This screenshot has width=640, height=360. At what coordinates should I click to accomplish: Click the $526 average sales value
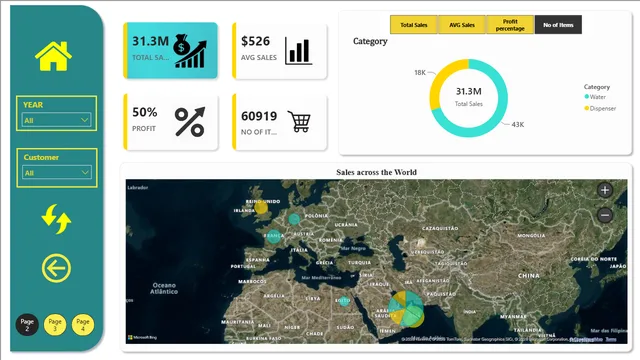coord(256,41)
